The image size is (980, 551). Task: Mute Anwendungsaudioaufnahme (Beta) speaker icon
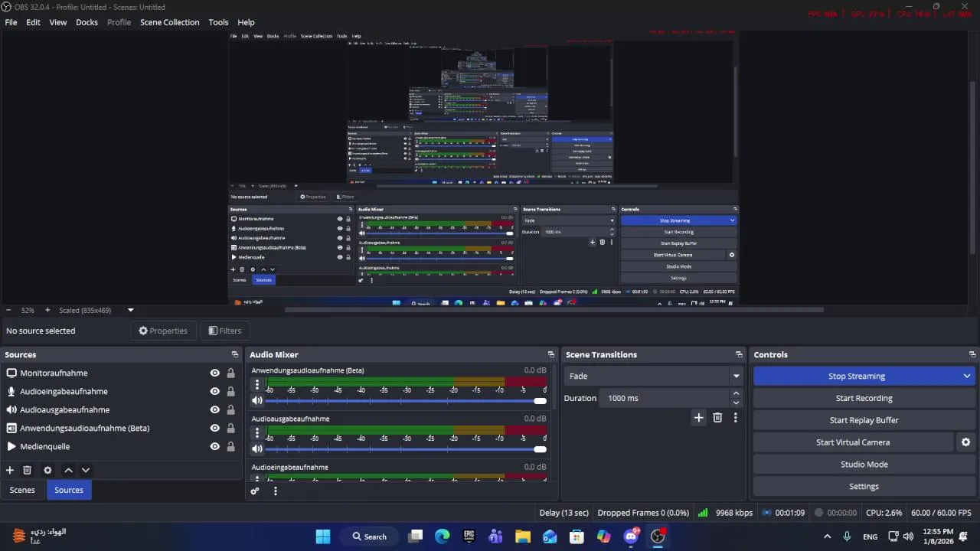tap(257, 400)
